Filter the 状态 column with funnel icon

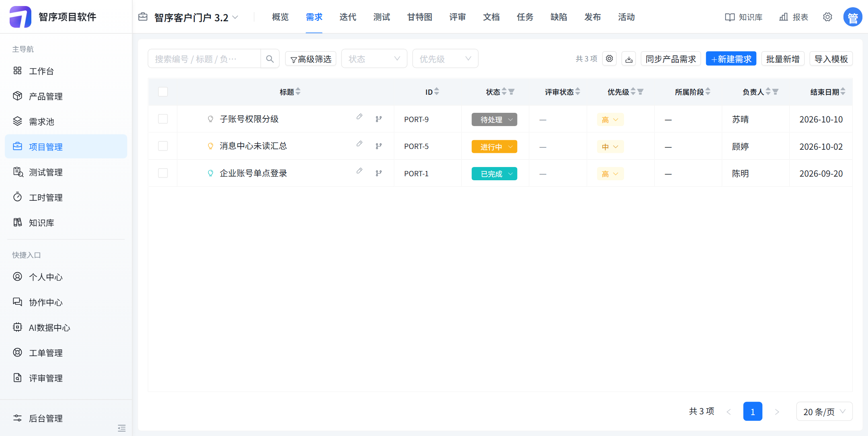point(511,92)
